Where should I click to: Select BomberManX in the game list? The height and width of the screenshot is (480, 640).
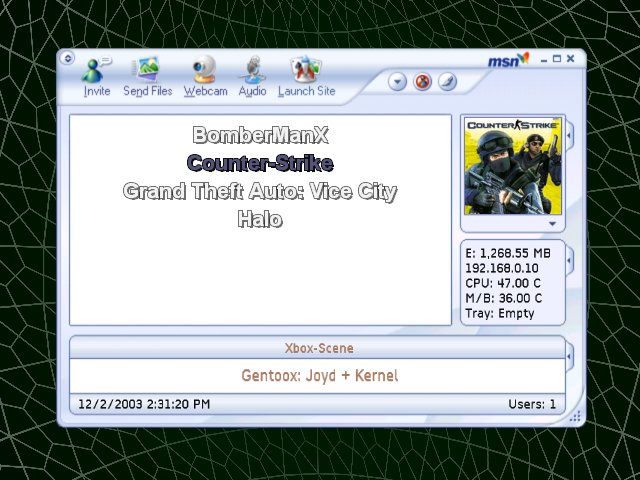pyautogui.click(x=260, y=135)
